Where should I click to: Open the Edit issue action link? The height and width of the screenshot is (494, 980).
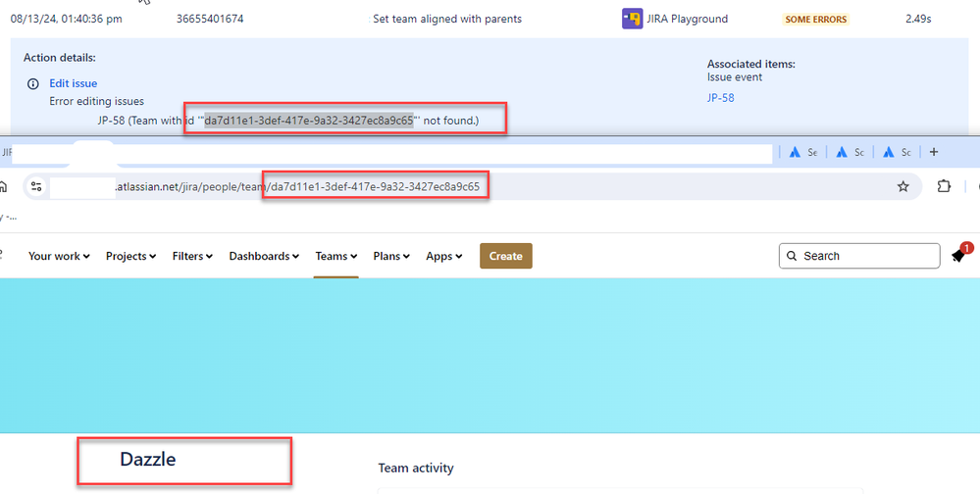[74, 83]
